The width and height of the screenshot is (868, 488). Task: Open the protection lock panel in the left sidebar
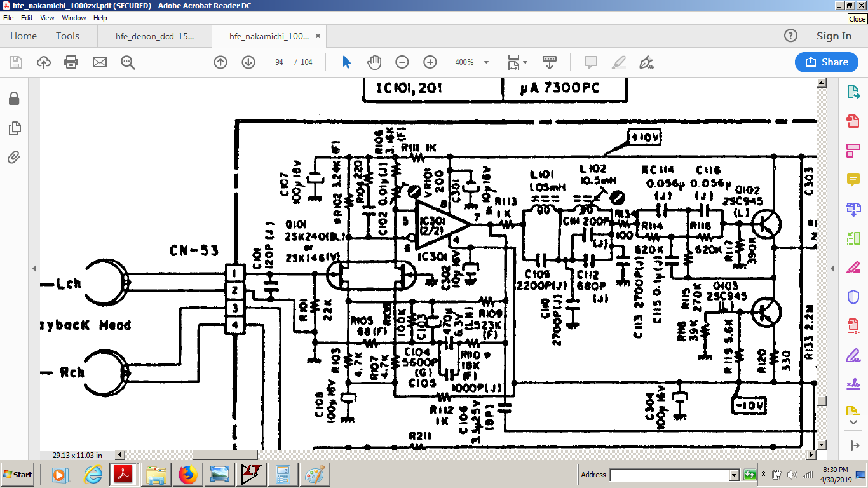(14, 98)
